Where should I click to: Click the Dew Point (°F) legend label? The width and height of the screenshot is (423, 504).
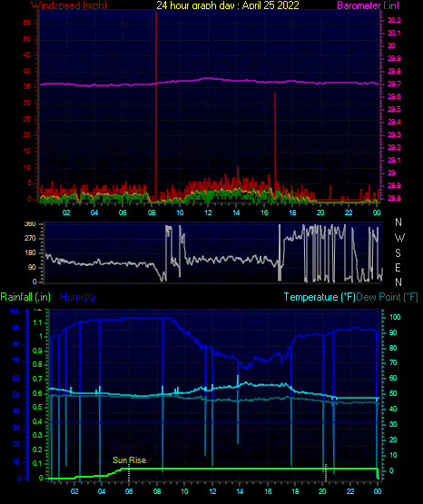(387, 297)
